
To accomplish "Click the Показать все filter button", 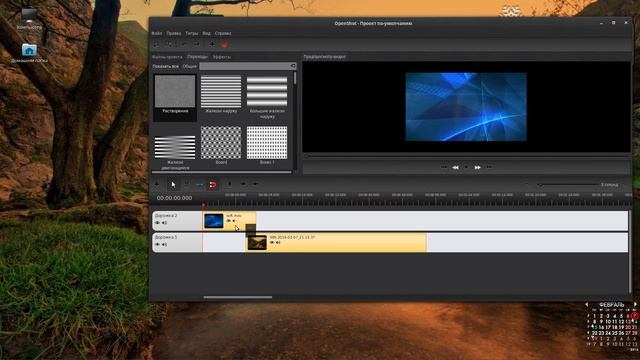I will pyautogui.click(x=166, y=66).
